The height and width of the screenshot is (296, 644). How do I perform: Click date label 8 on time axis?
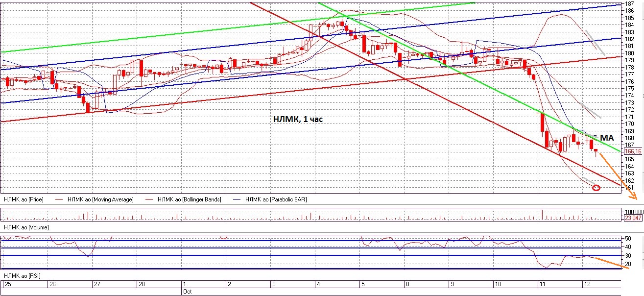click(407, 284)
